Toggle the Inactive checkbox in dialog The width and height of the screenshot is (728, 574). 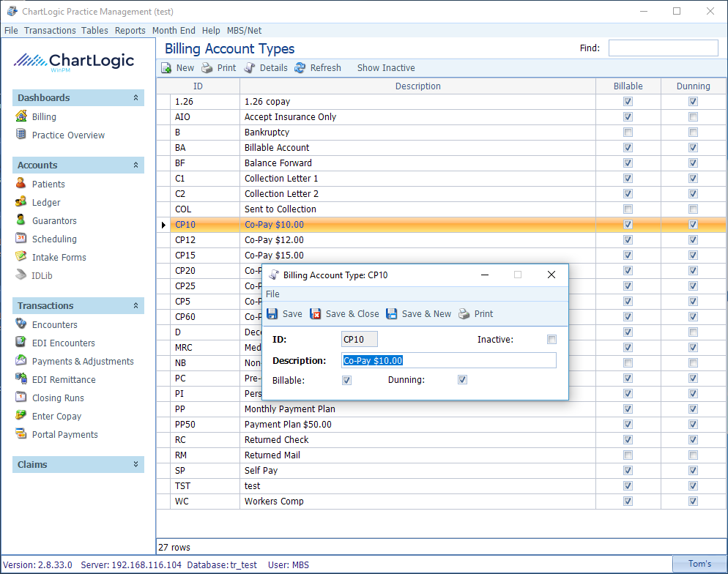coord(551,339)
